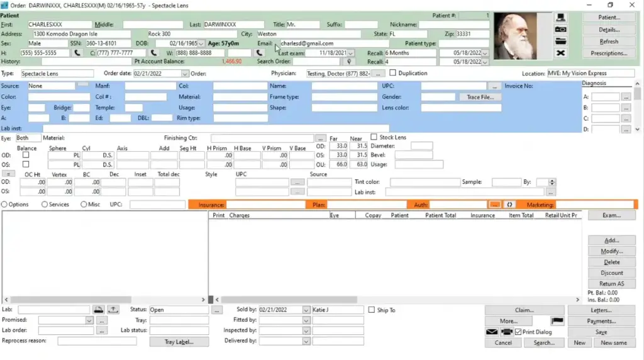Select the Misc radio button
The height and width of the screenshot is (360, 644).
tap(84, 205)
